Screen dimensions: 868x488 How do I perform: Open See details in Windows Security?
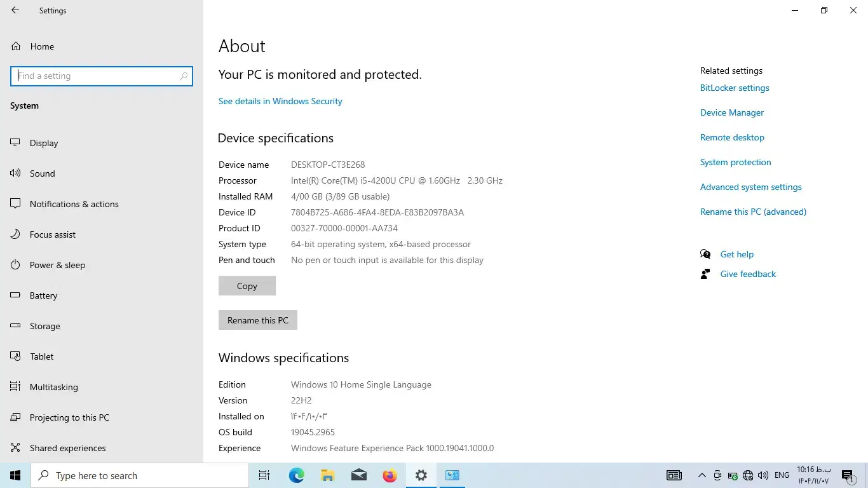click(x=280, y=101)
